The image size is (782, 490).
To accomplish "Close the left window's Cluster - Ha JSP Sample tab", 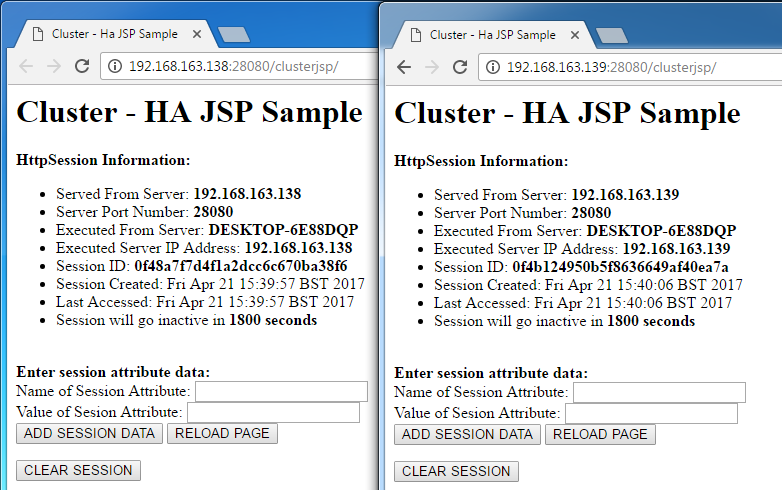I will tap(197, 34).
